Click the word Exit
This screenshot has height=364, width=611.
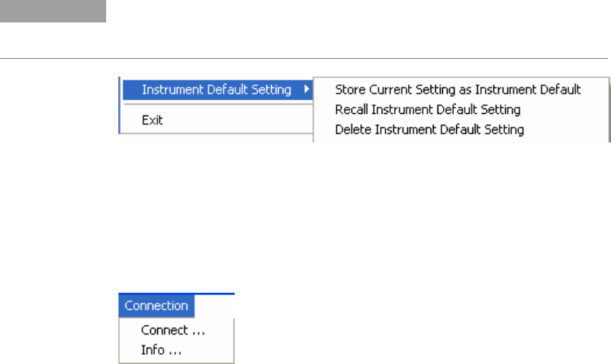(x=152, y=120)
